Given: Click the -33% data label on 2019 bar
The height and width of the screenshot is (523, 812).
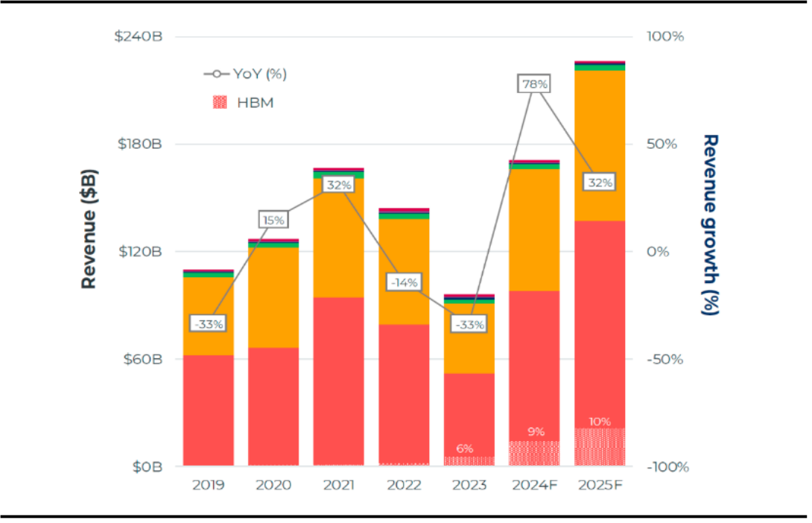Looking at the screenshot, I should (208, 324).
